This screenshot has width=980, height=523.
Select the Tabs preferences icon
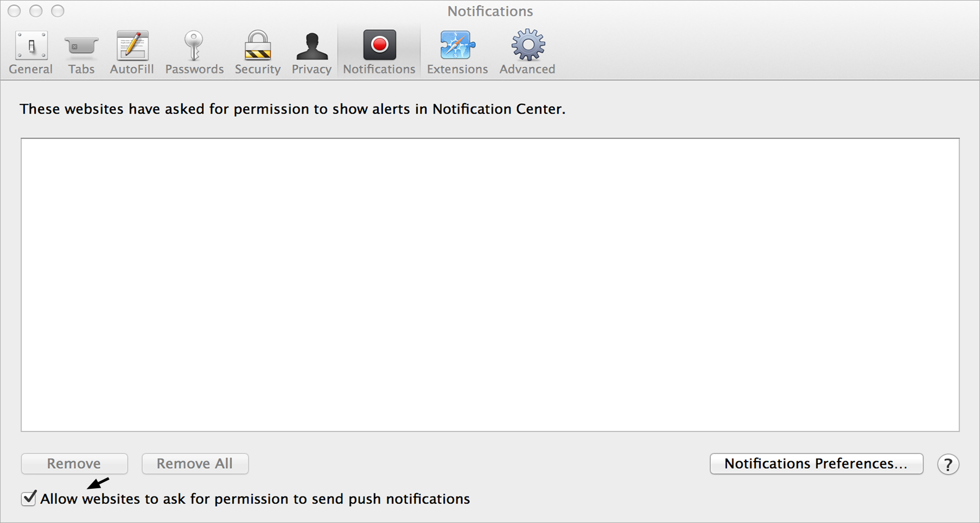click(81, 47)
